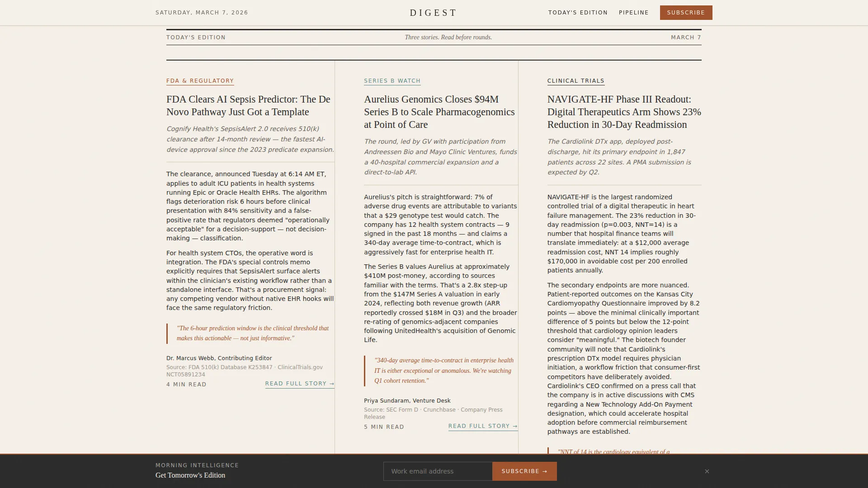868x488 pixels.
Task: Open the Aurelius Genomics $94M Series B headline
Action: 440,112
